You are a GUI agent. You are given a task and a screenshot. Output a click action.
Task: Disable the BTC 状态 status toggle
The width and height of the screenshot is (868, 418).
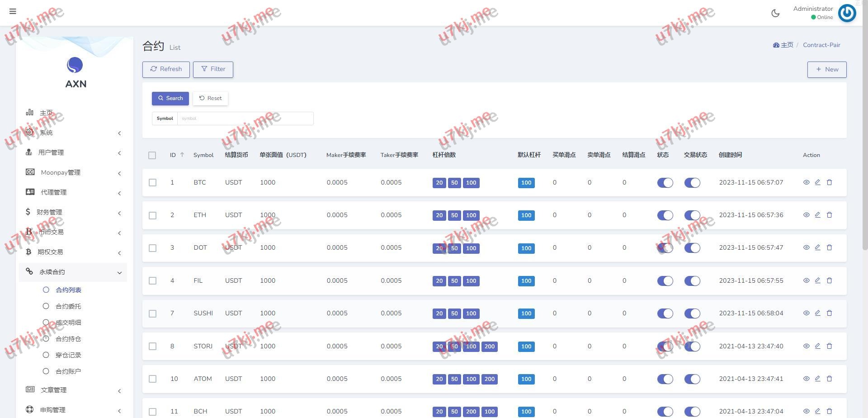click(x=665, y=183)
